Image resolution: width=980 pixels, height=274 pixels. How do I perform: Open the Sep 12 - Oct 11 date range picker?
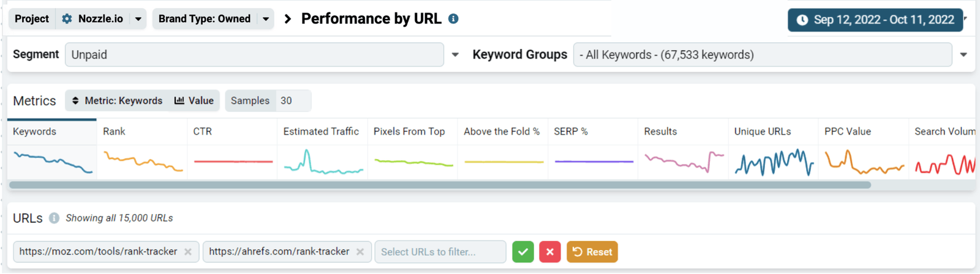(875, 20)
